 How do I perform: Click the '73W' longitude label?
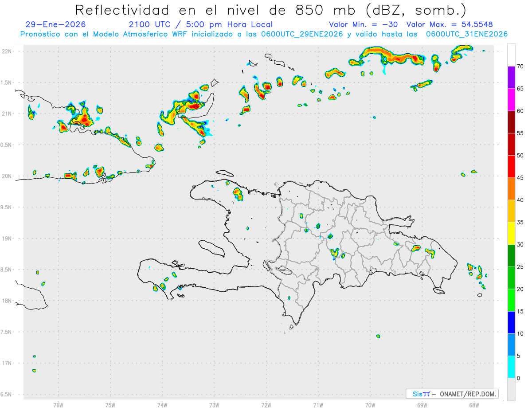coord(214,405)
